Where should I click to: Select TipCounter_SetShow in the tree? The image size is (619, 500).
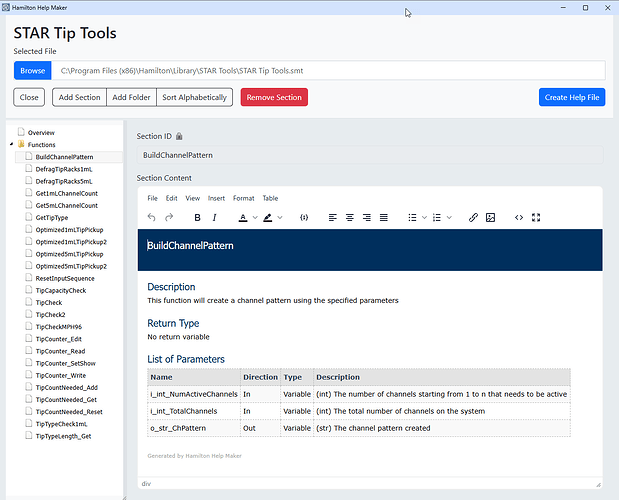[66, 363]
